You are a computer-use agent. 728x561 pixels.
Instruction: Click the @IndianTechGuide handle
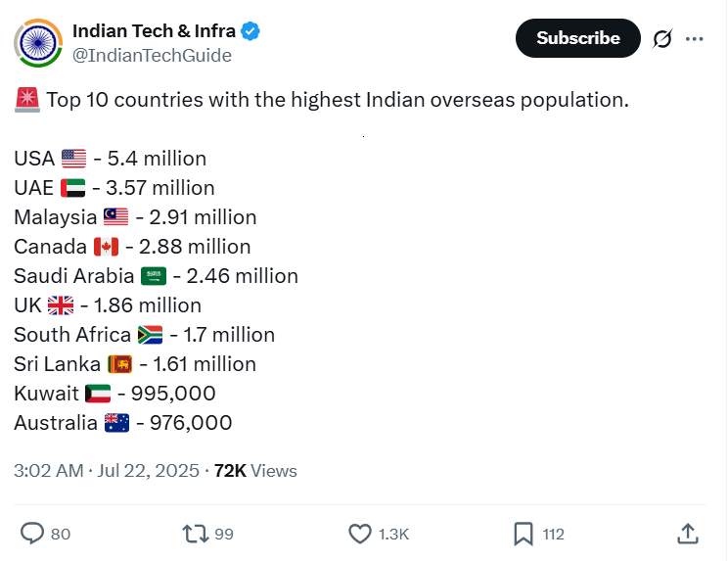coord(152,55)
